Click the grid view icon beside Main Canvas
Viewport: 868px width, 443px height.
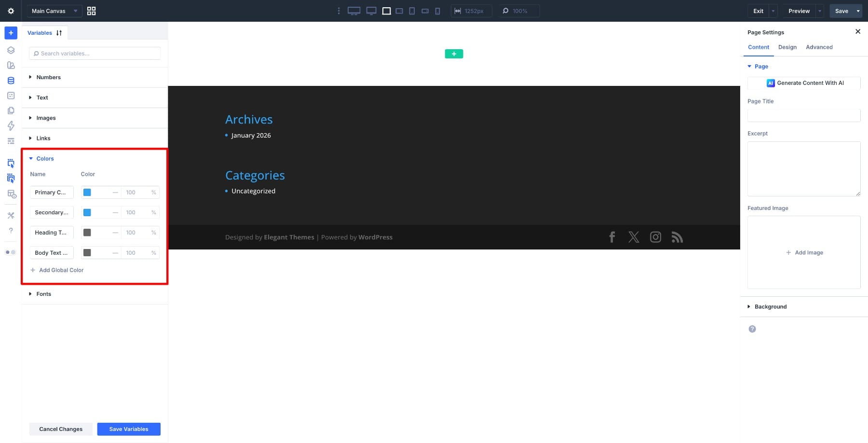click(91, 11)
